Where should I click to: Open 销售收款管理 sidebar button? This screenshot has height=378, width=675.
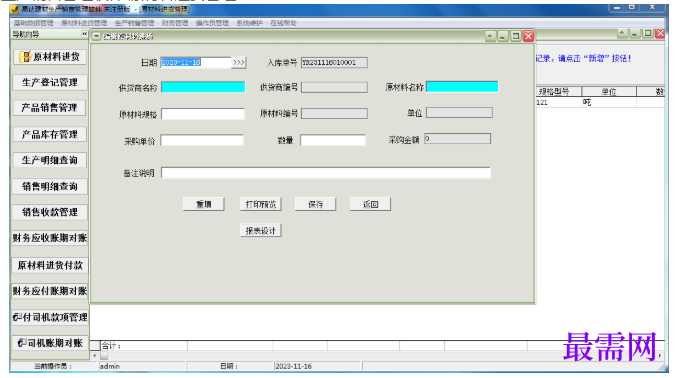pyautogui.click(x=50, y=212)
